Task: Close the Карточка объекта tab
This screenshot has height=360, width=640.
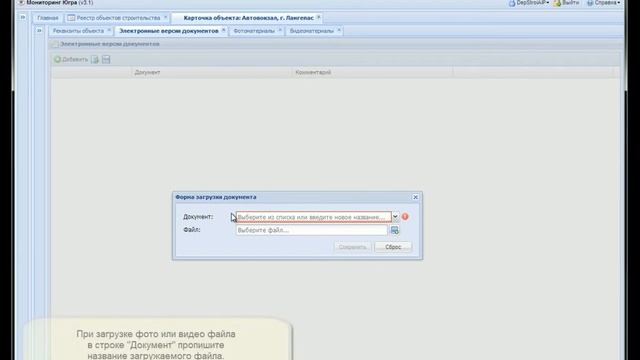Action: (x=319, y=17)
